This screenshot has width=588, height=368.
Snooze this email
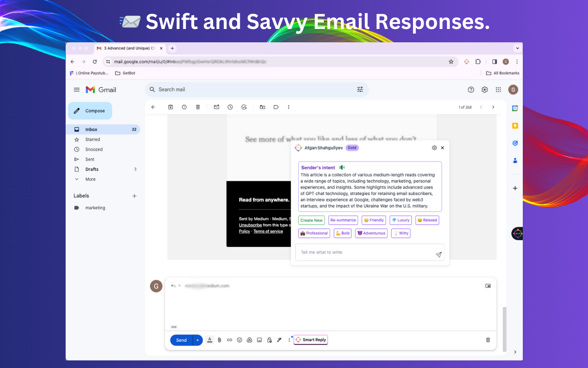point(230,107)
